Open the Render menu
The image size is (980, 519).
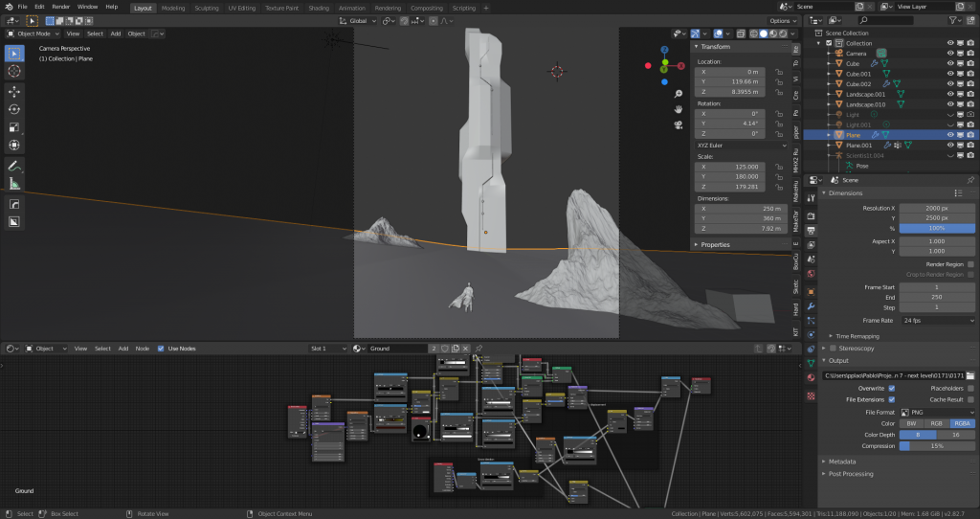coord(60,7)
